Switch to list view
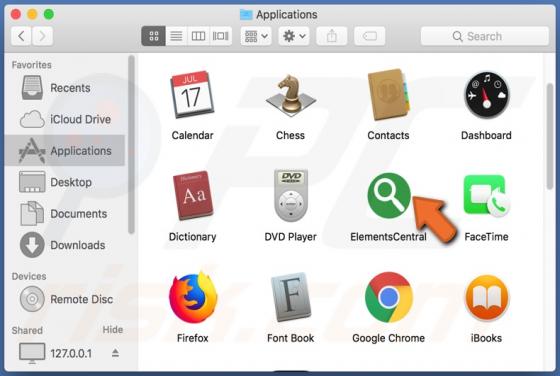This screenshot has height=376, width=560. click(x=176, y=36)
